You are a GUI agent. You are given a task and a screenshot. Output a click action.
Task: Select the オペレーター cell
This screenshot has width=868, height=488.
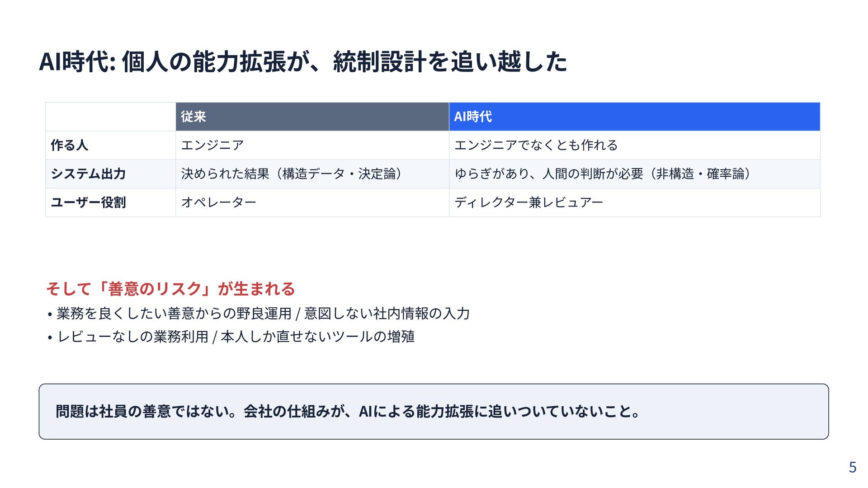tap(312, 202)
